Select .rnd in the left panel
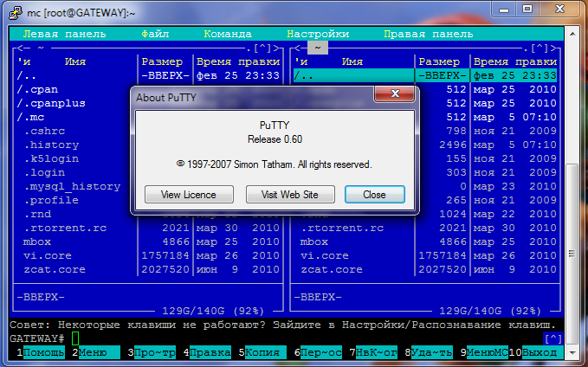 pos(37,214)
